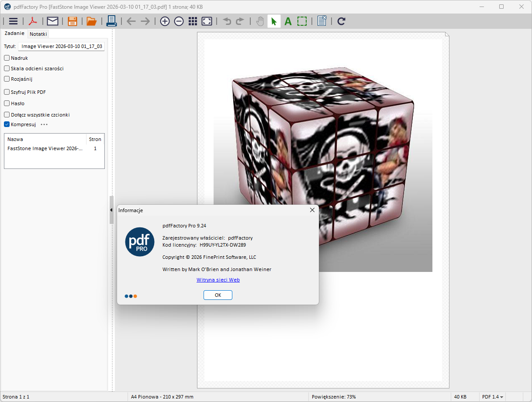Screen dimensions: 532x402
Task: Click the Stron column header
Action: (x=95, y=139)
